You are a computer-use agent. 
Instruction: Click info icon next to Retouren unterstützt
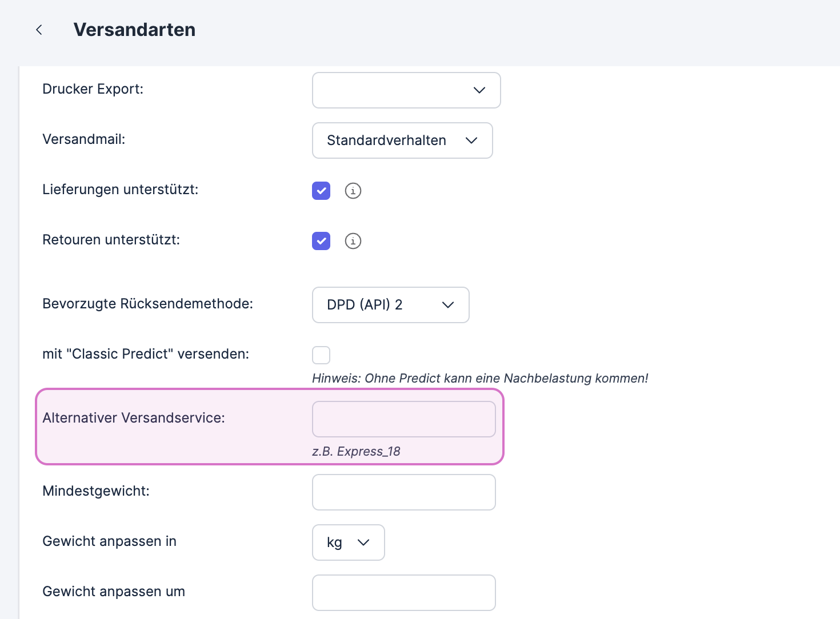pos(353,241)
